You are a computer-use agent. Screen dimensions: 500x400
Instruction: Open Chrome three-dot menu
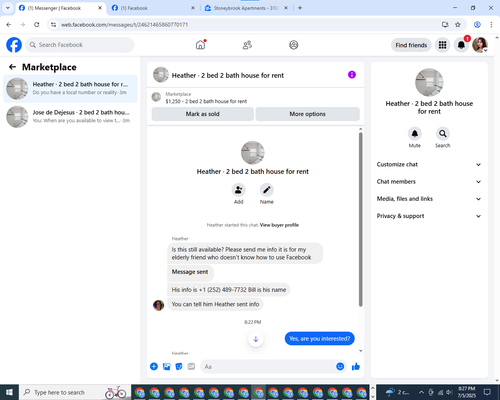click(x=491, y=24)
